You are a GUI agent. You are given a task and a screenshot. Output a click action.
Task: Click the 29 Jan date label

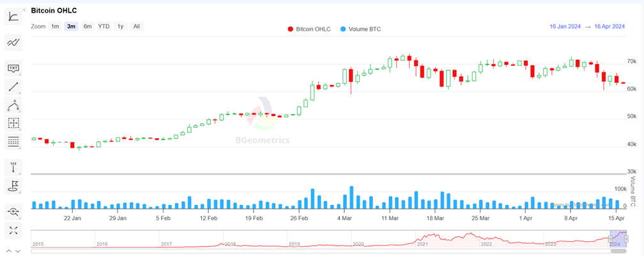[118, 218]
